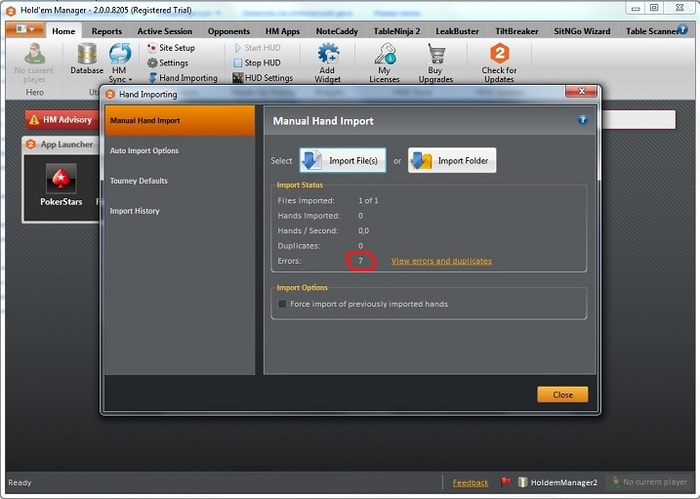Image resolution: width=700 pixels, height=499 pixels.
Task: Click the Import File(s) button
Action: (342, 160)
